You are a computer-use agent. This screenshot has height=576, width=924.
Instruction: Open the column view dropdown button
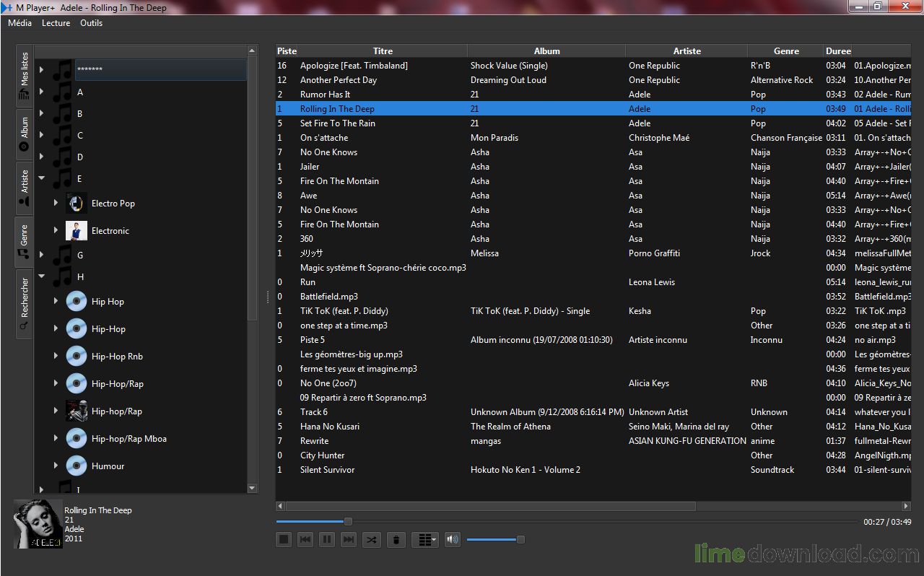(x=425, y=539)
